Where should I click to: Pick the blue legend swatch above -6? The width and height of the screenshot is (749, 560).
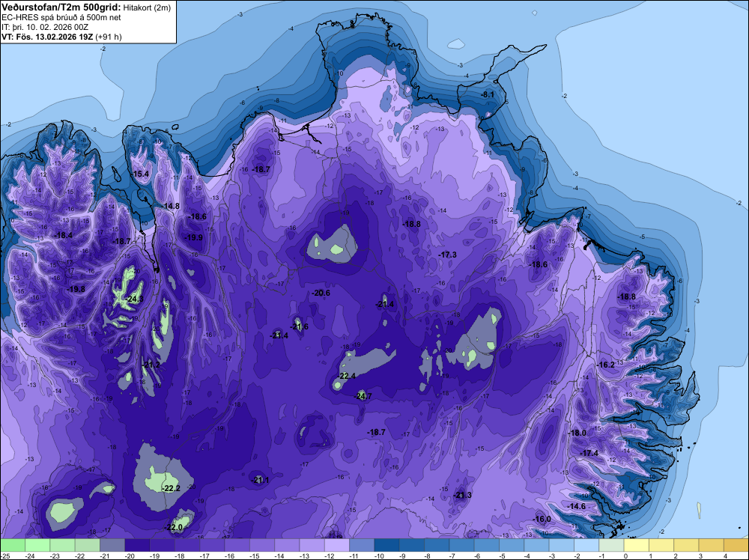487,545
